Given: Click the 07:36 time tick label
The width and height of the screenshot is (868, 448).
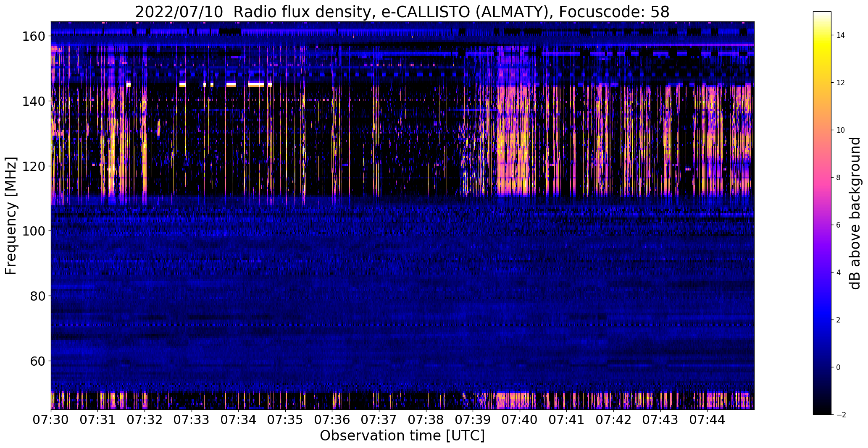Looking at the screenshot, I should point(332,420).
